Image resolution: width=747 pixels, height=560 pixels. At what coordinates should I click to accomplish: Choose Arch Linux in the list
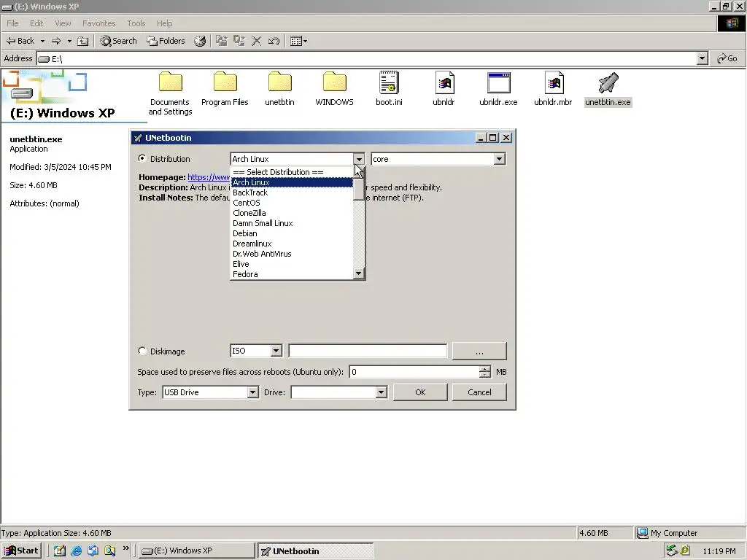(292, 182)
